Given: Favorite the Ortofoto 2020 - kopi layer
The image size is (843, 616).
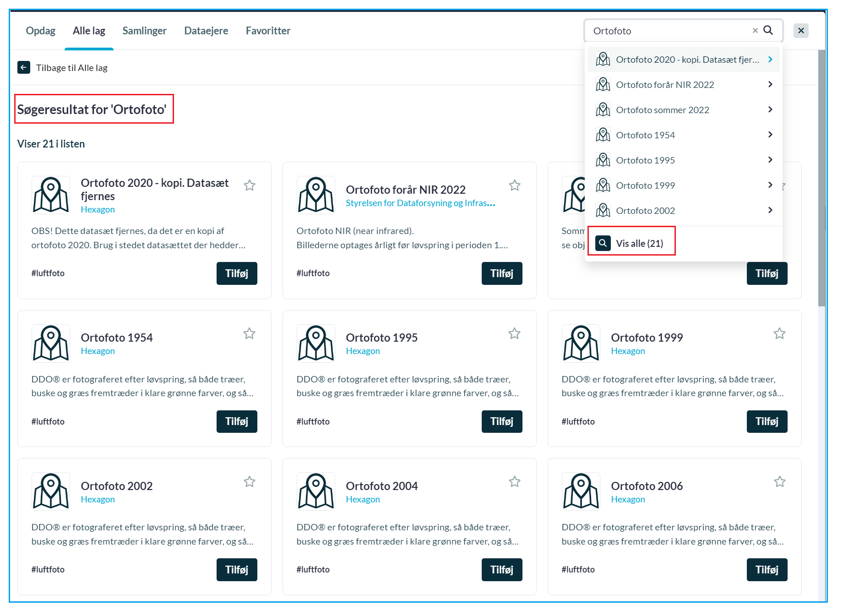Looking at the screenshot, I should click(x=250, y=185).
